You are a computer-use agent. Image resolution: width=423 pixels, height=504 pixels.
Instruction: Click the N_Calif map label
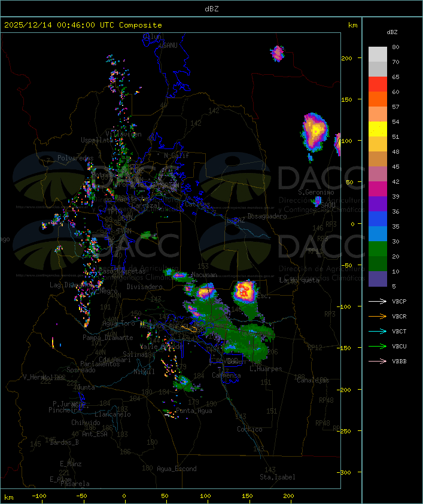176,156
